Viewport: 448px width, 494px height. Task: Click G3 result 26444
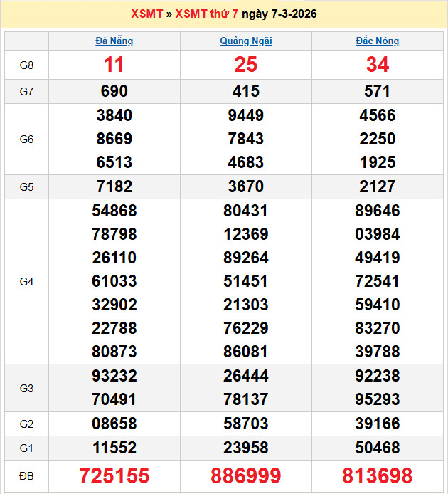pos(246,376)
